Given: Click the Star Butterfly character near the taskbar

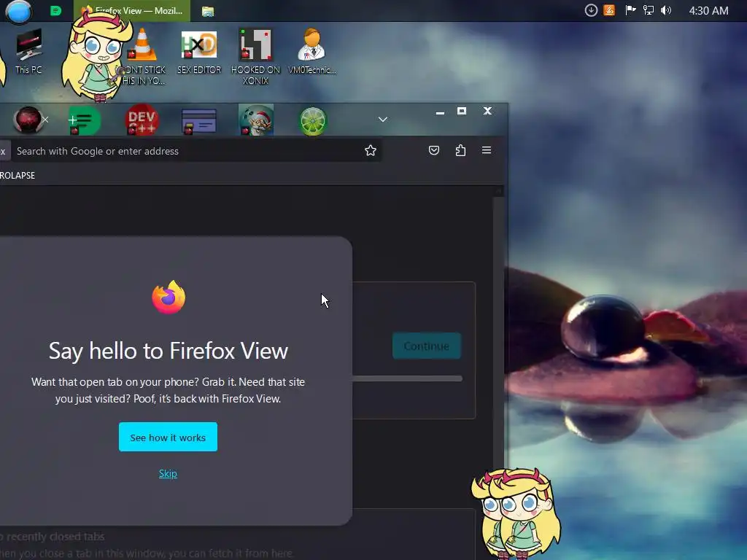Looking at the screenshot, I should 97,56.
